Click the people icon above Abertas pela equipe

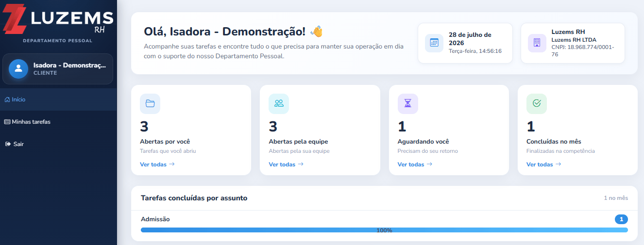coord(279,103)
